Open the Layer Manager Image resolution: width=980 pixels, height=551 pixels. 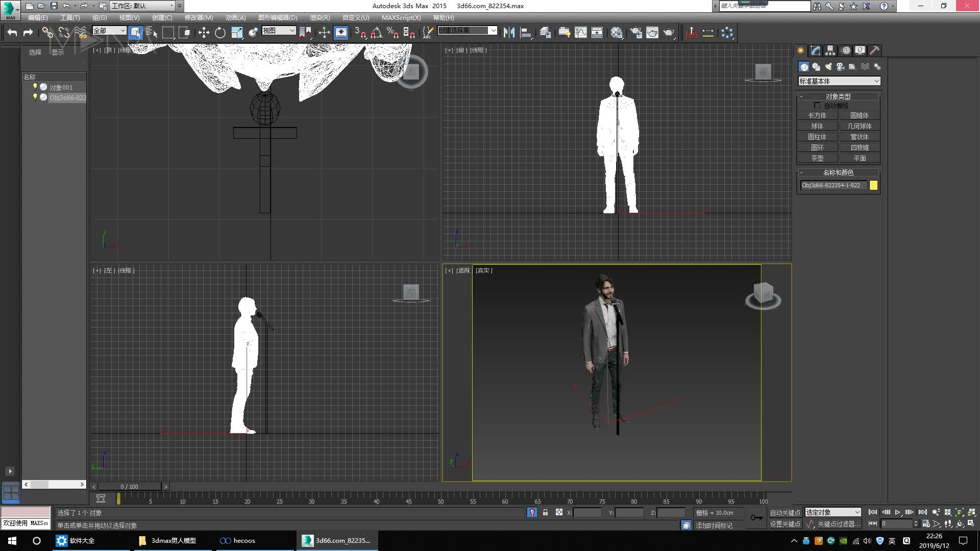(x=545, y=33)
